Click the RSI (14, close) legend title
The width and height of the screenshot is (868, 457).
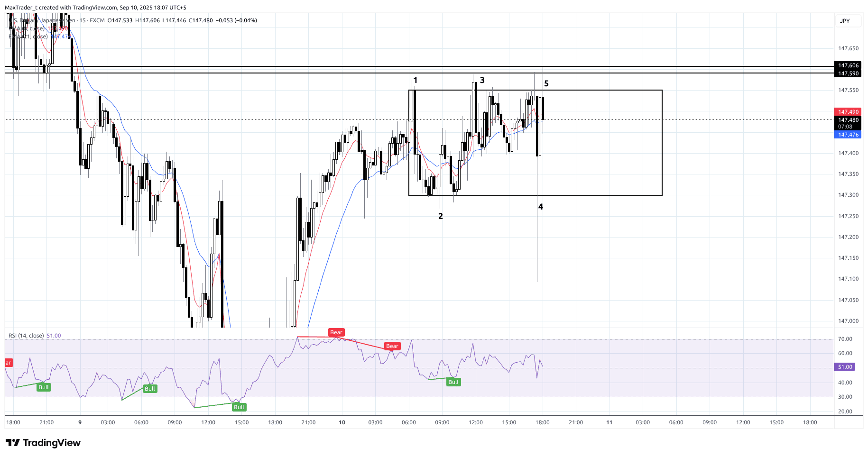click(26, 336)
